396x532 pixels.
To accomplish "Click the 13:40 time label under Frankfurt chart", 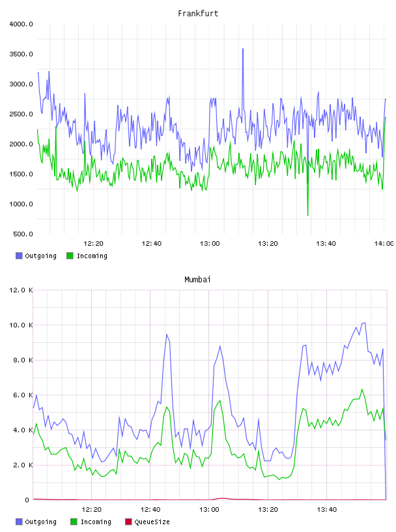I will (326, 244).
